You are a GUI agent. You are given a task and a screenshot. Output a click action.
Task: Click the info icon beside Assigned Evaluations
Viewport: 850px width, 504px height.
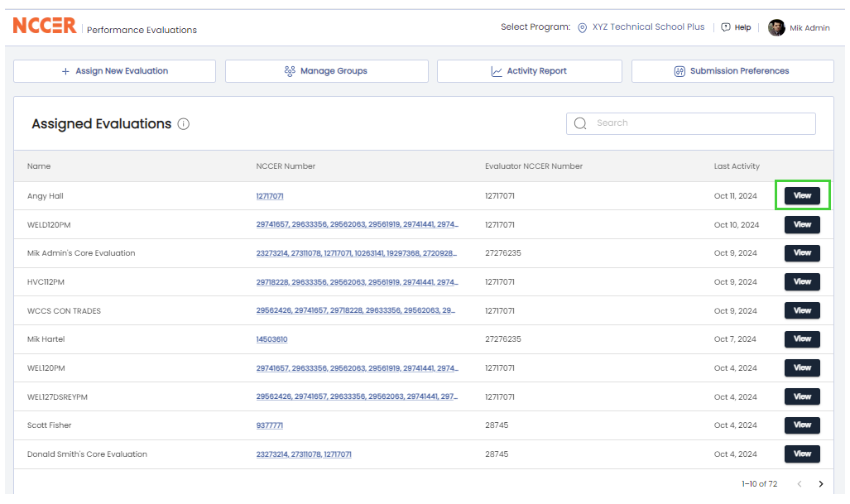click(182, 123)
